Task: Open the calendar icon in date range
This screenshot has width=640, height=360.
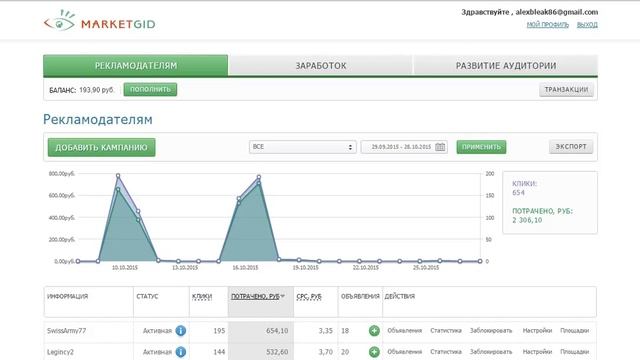Action: (x=440, y=147)
